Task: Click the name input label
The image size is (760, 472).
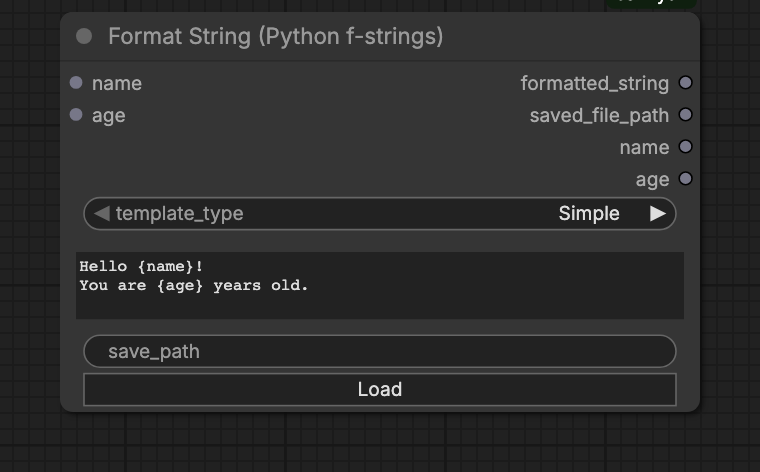Action: 117,84
